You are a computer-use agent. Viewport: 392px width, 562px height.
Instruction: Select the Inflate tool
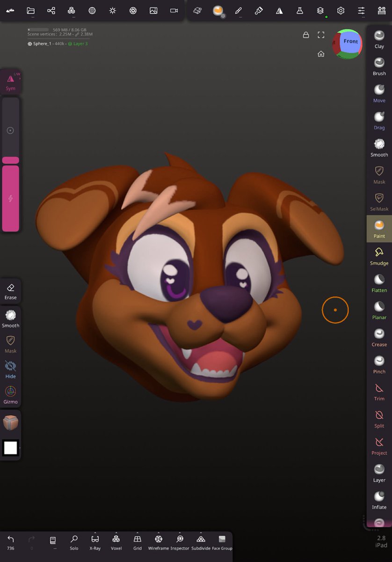click(379, 501)
